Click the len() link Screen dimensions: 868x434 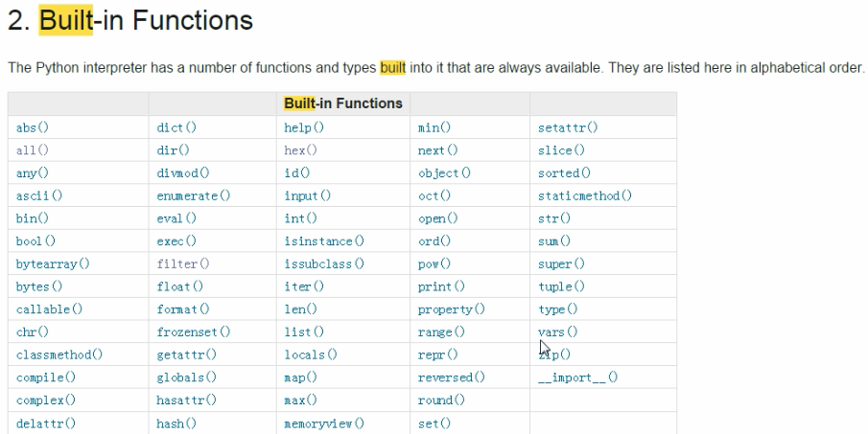click(x=301, y=309)
